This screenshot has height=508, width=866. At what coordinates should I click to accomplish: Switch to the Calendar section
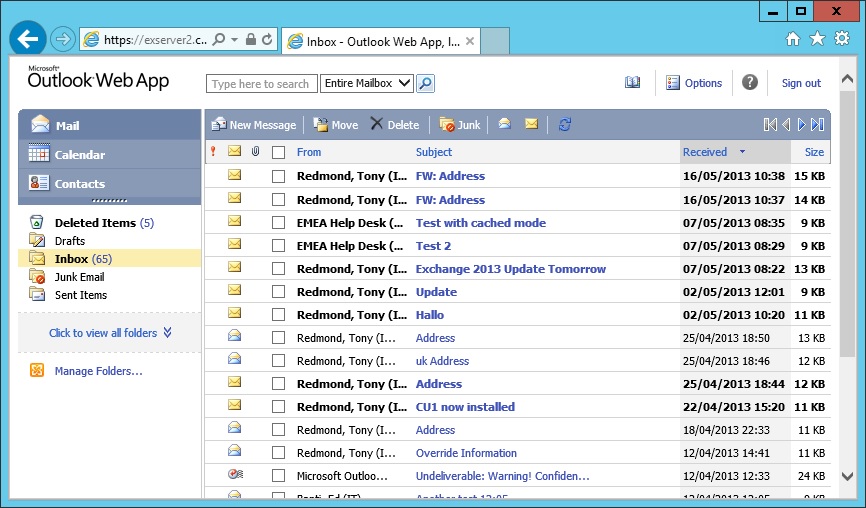[80, 155]
